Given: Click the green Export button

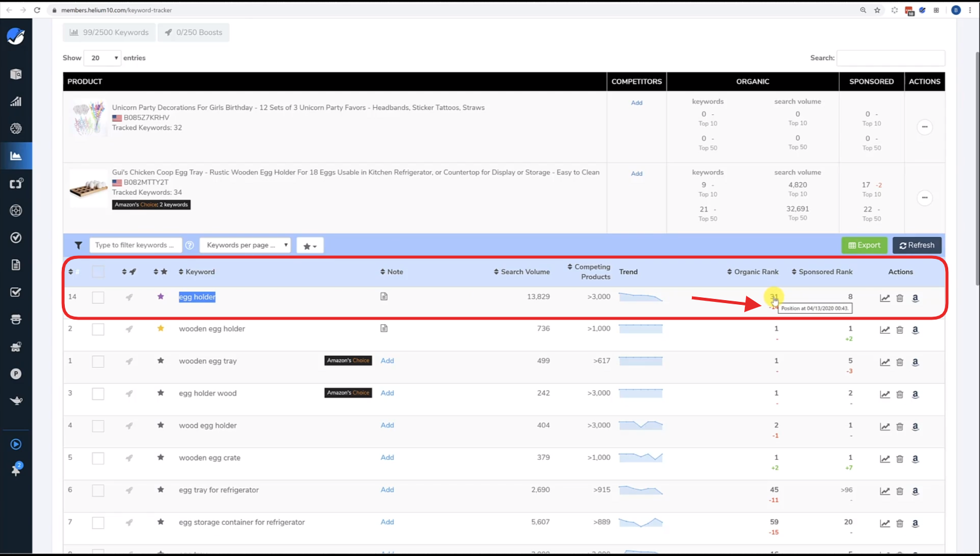Looking at the screenshot, I should pos(864,245).
